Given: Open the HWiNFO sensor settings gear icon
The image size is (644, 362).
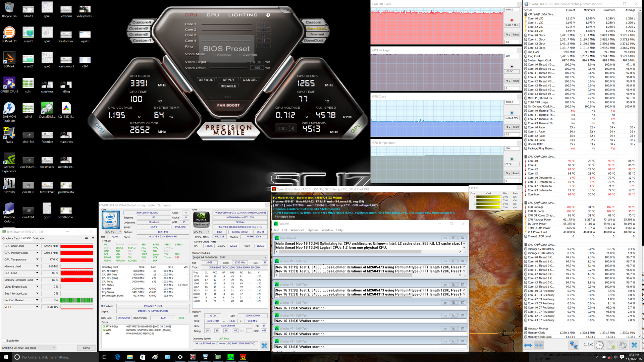Looking at the screenshot, I should [x=623, y=345].
